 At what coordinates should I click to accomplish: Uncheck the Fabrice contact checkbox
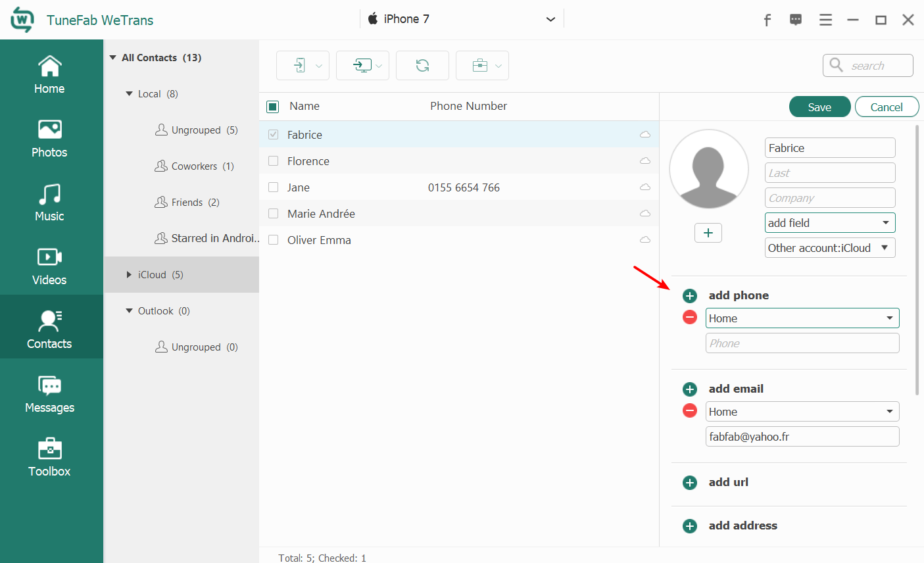point(274,134)
